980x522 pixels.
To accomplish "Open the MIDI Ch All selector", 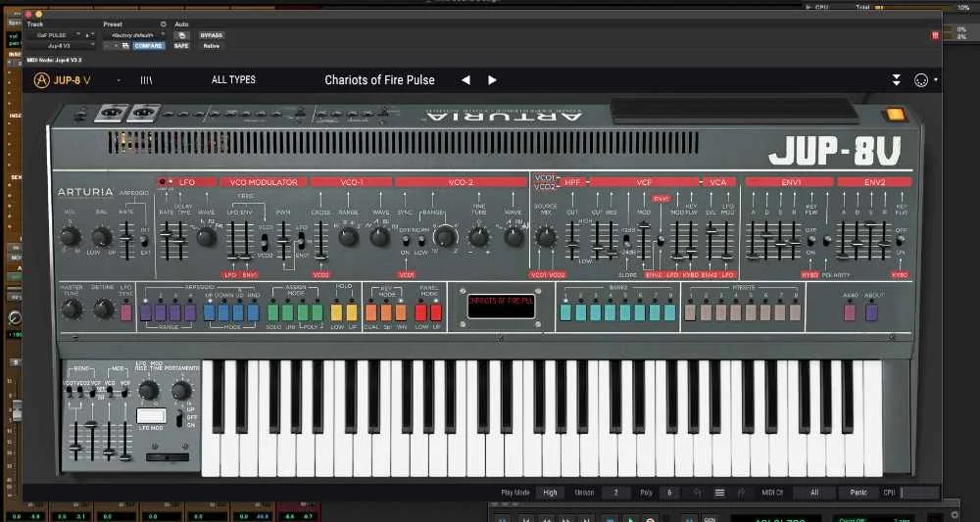I will pos(814,493).
